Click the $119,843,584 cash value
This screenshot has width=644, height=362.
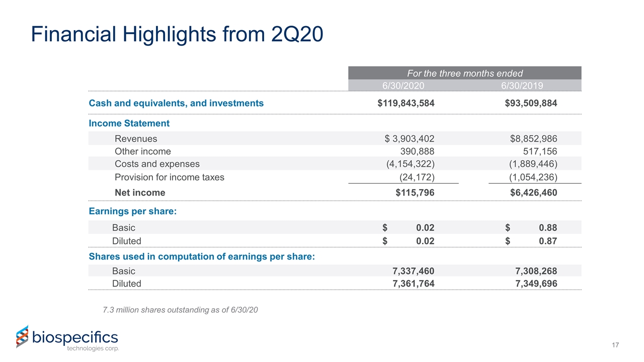[x=406, y=103]
